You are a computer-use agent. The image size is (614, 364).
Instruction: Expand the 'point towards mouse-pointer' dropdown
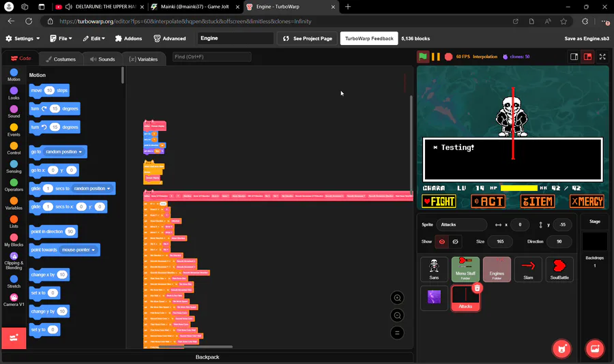point(78,249)
